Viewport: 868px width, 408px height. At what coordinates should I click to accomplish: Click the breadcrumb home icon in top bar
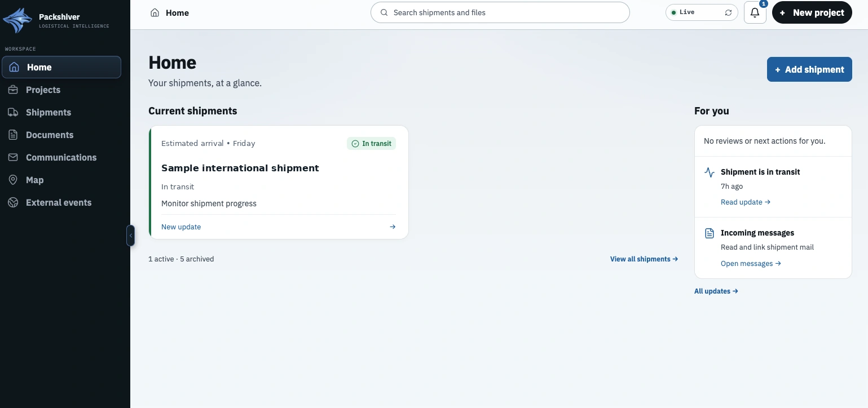pyautogui.click(x=155, y=12)
